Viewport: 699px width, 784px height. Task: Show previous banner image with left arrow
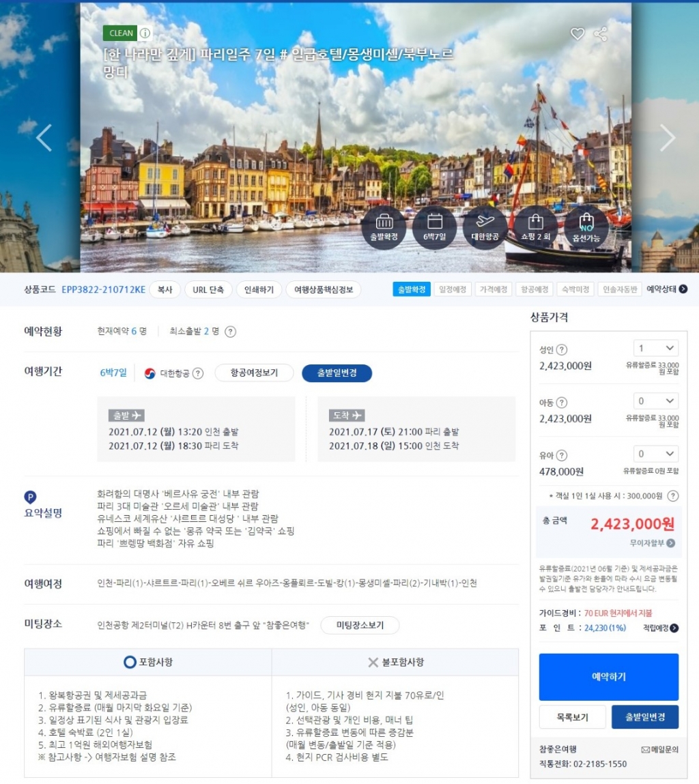coord(44,138)
